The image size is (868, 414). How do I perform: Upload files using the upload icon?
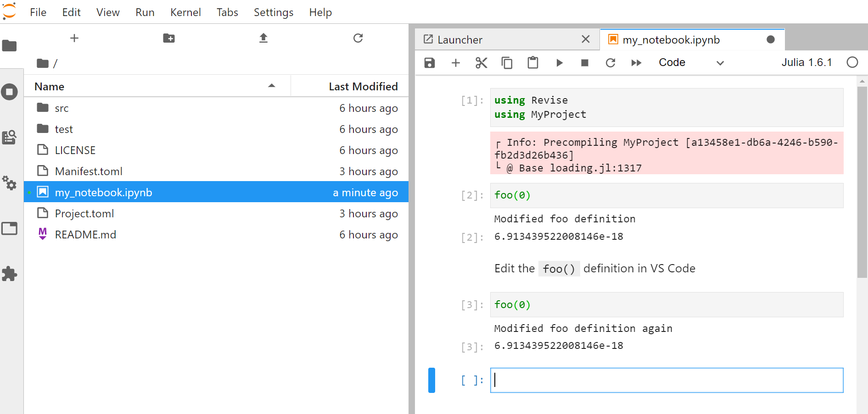click(263, 38)
